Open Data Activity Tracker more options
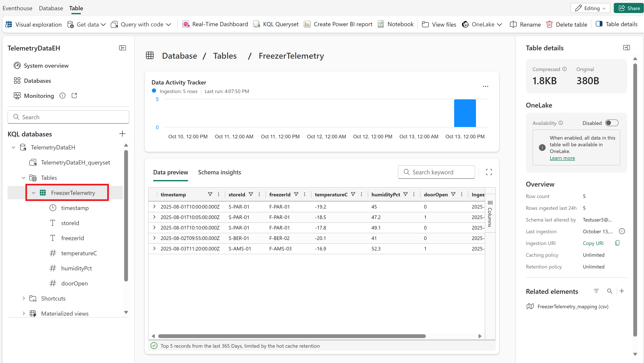 click(x=485, y=86)
